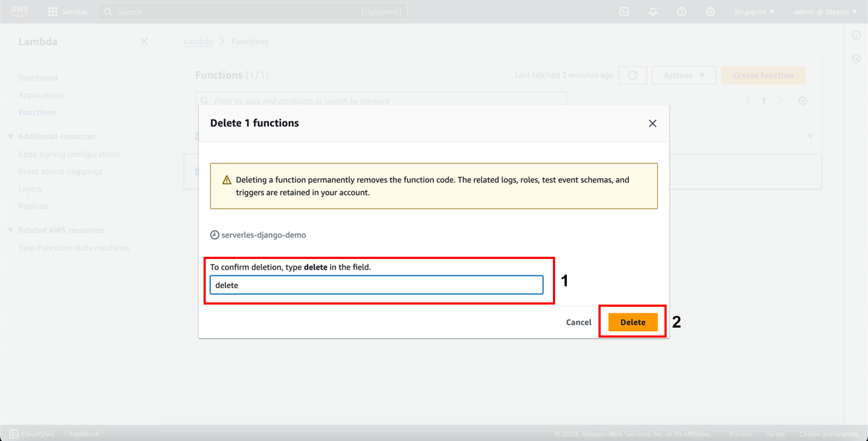Open table preferences gear icon
The image size is (868, 441).
[803, 101]
